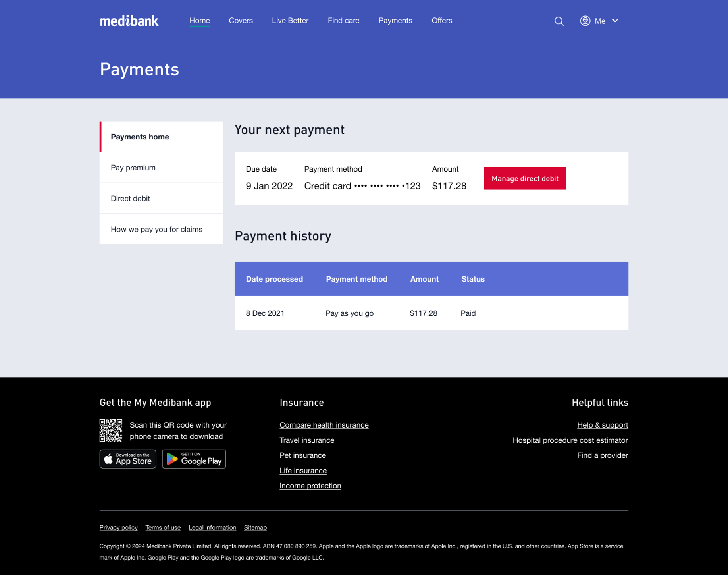Click the Medibank logo

pyautogui.click(x=129, y=21)
